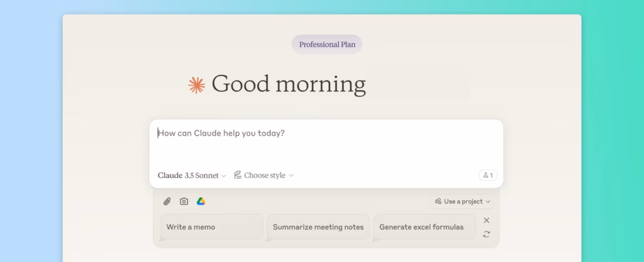644x262 pixels.
Task: Dismiss suggestions with the X icon
Action: click(486, 220)
